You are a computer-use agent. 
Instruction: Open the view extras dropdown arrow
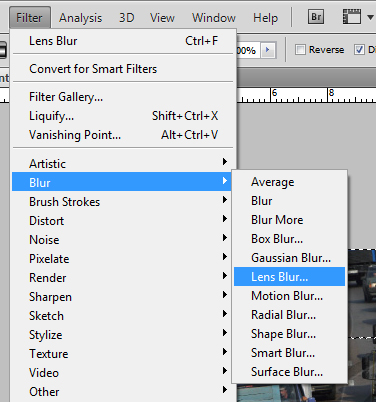click(370, 17)
